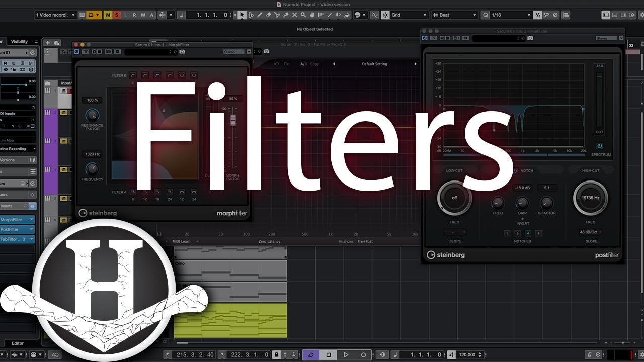Toggle Snap on/off button

(385, 15)
